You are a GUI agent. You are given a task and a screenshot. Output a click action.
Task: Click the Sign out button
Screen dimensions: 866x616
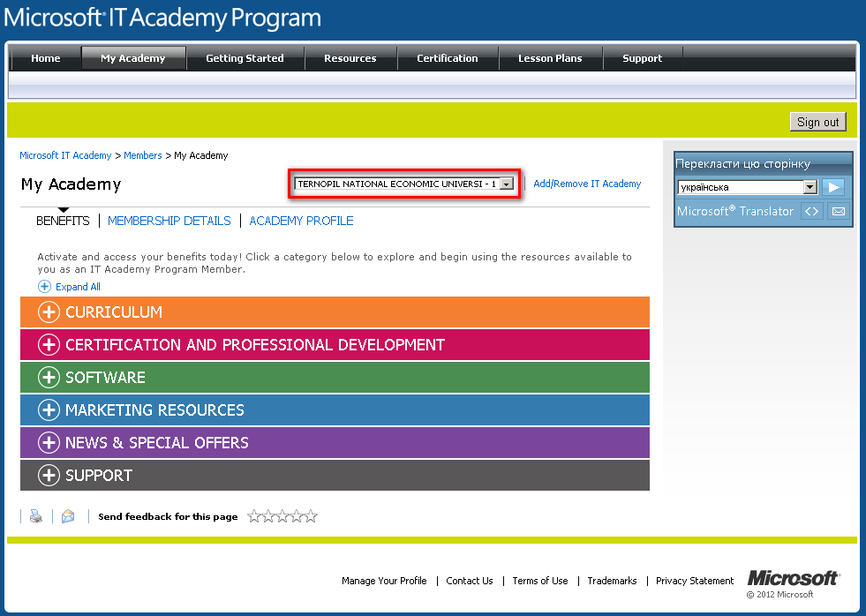[x=818, y=122]
